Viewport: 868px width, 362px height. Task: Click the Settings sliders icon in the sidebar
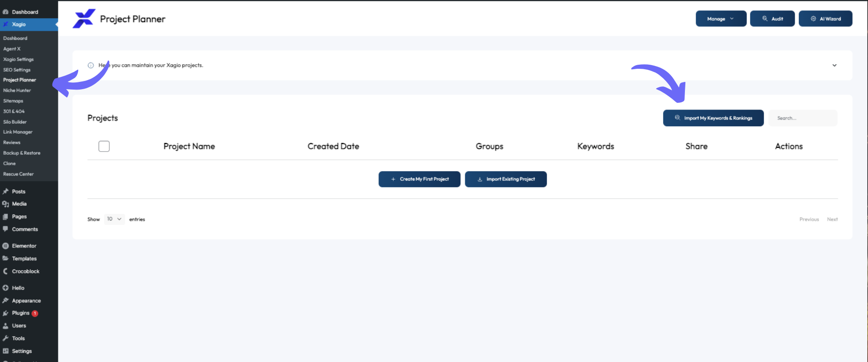(x=5, y=351)
